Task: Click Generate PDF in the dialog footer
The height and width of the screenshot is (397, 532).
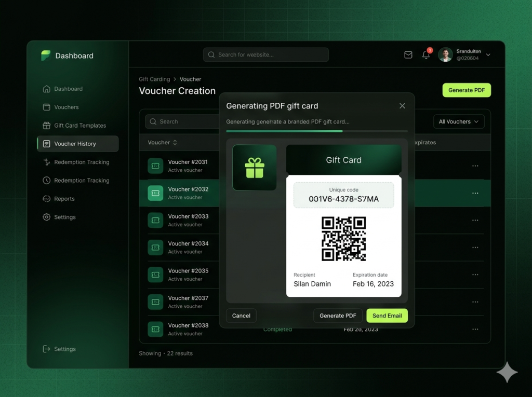Action: [338, 316]
